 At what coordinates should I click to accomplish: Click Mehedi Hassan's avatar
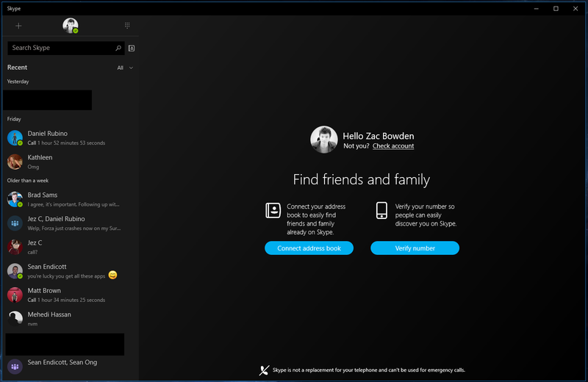[x=15, y=318]
